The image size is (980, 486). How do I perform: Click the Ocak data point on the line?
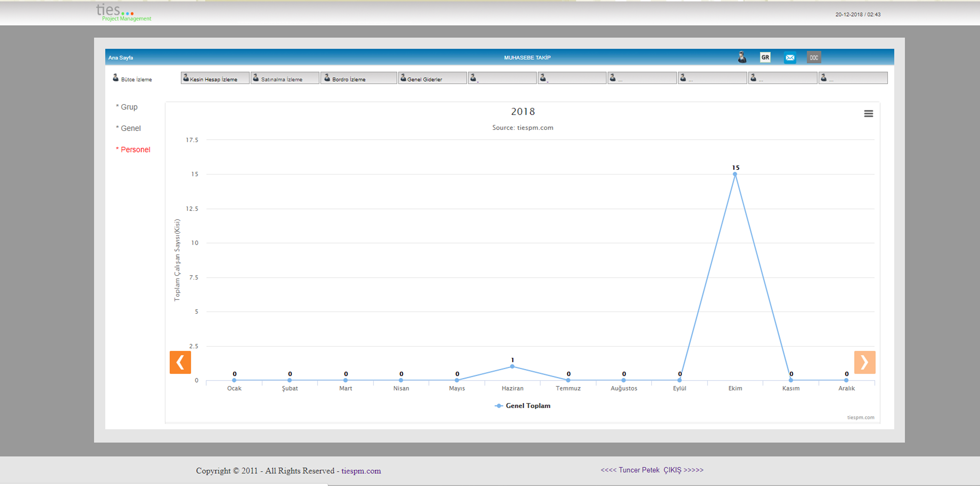click(234, 380)
